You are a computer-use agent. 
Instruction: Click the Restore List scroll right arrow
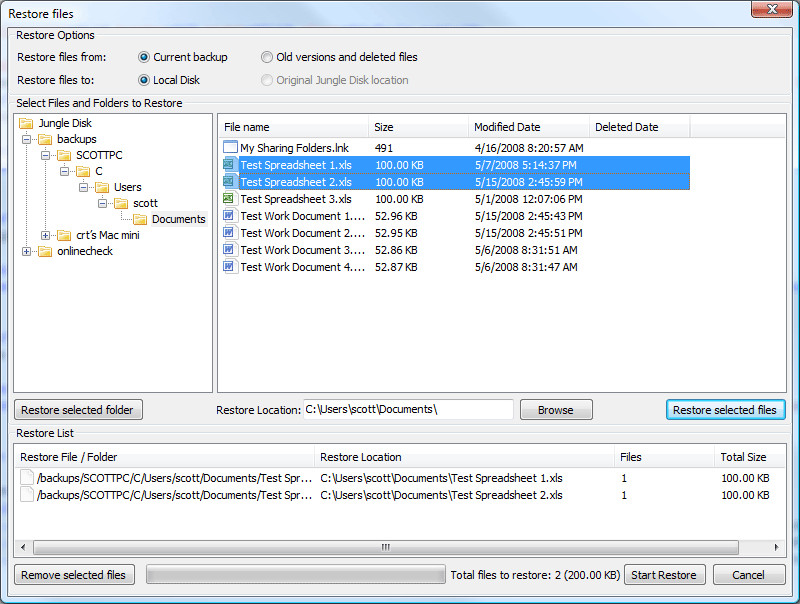pyautogui.click(x=776, y=547)
